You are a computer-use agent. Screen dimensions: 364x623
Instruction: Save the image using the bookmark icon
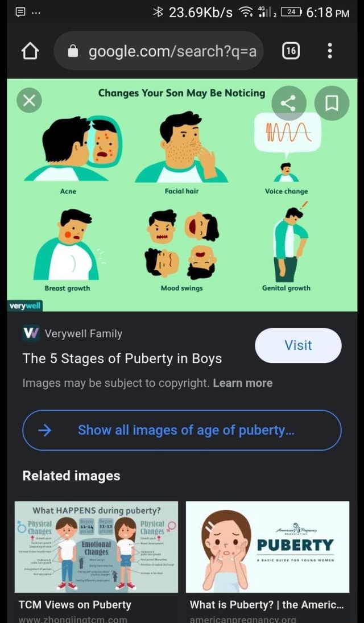331,103
